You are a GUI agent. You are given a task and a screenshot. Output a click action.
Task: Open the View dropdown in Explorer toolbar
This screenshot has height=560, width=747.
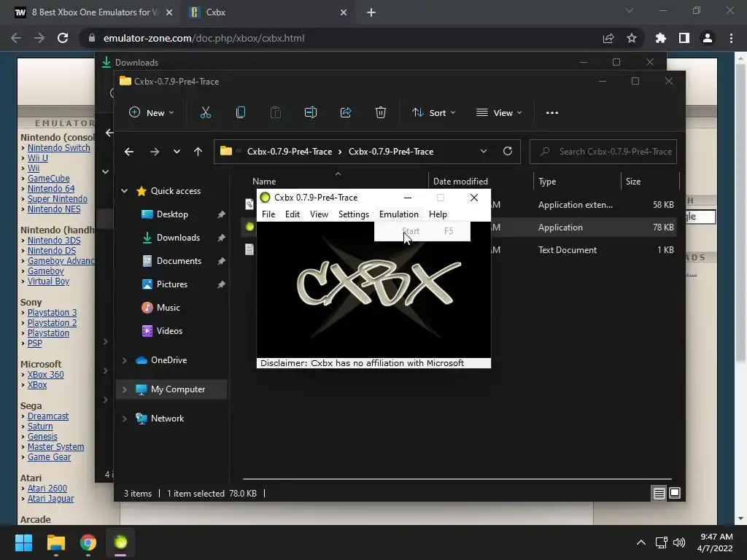pyautogui.click(x=499, y=113)
